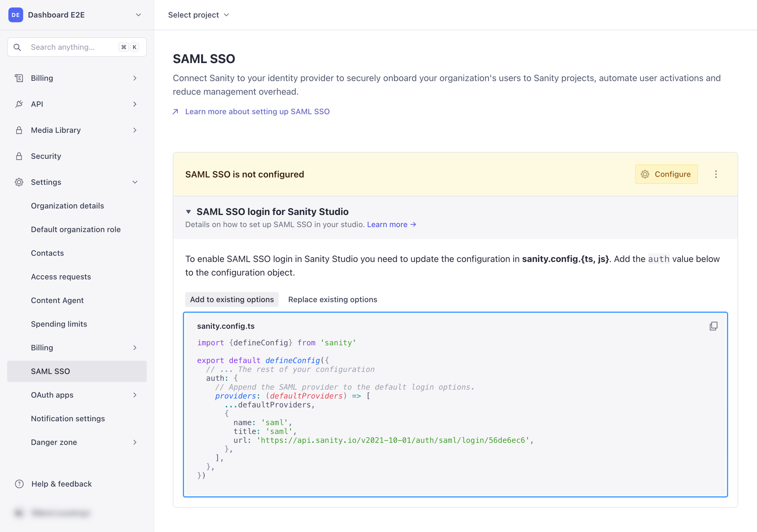Open Learn more about setting up SAML SSO

(x=257, y=112)
